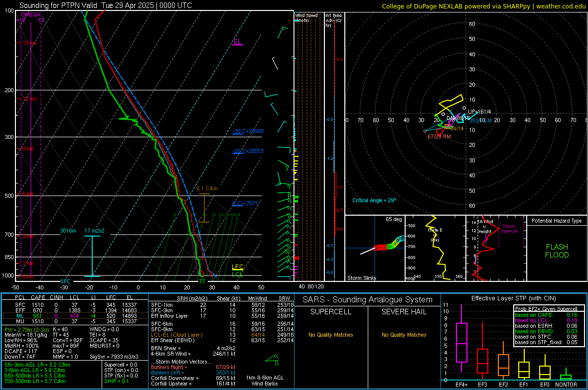
Task: Click the 'LowRH = 96%' value
Action: [21, 340]
